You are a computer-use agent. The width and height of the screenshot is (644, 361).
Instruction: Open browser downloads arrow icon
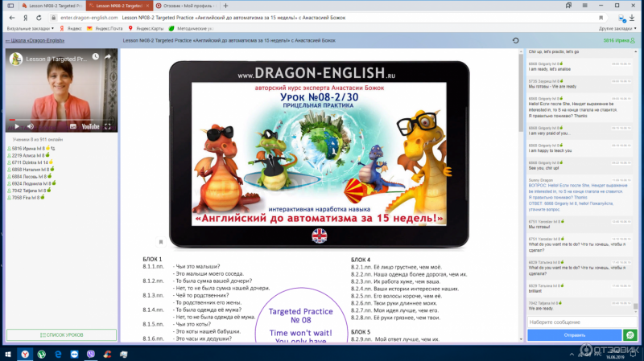click(632, 18)
